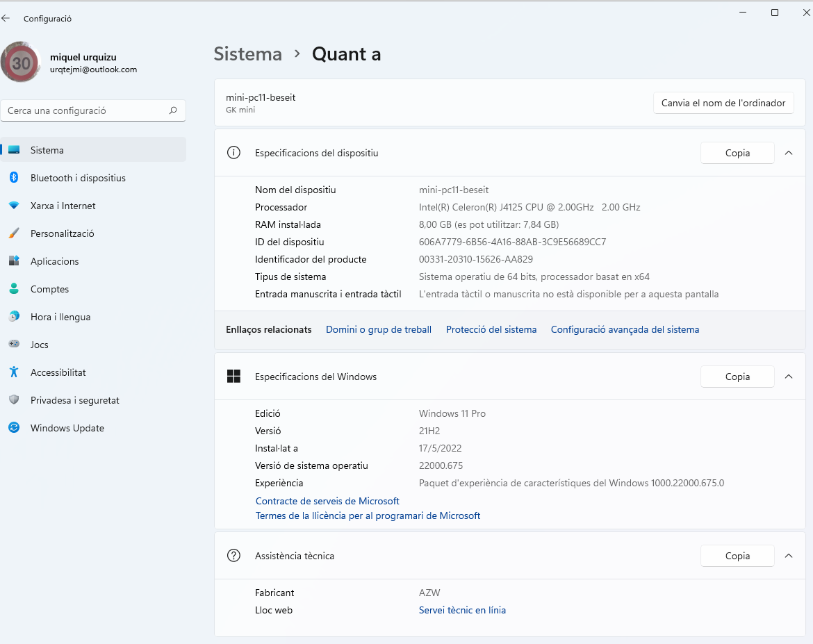The width and height of the screenshot is (813, 644).
Task: Open Windows Update section
Action: [x=93, y=428]
